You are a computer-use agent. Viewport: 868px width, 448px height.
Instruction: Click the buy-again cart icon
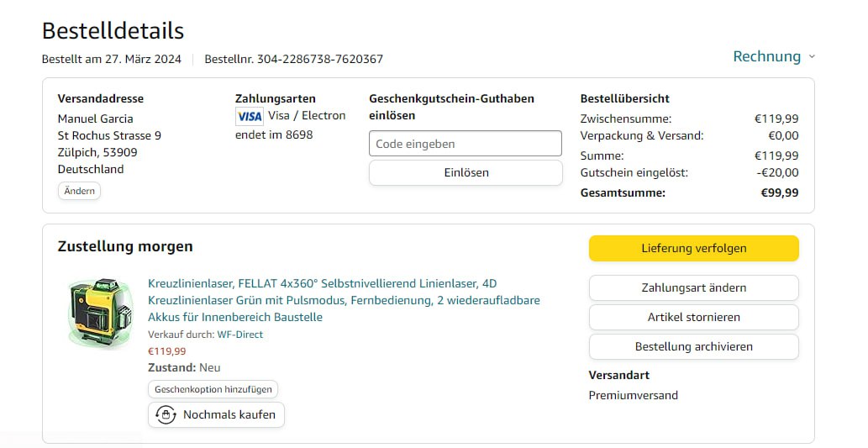[x=166, y=414]
